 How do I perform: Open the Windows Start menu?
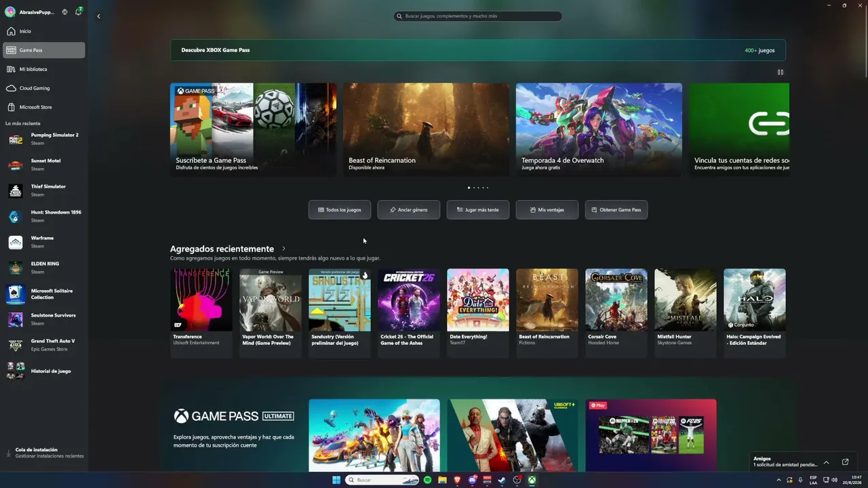point(336,480)
